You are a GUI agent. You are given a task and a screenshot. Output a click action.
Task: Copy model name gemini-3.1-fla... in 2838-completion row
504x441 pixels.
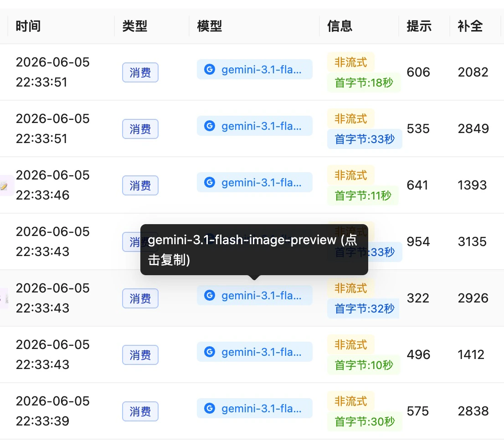[x=255, y=408]
